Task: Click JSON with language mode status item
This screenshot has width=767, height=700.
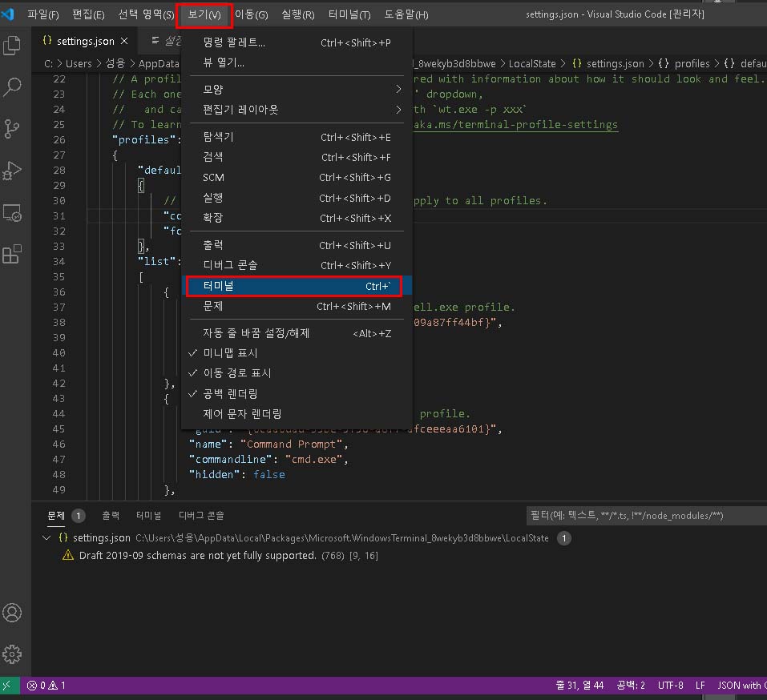Action: 741,686
